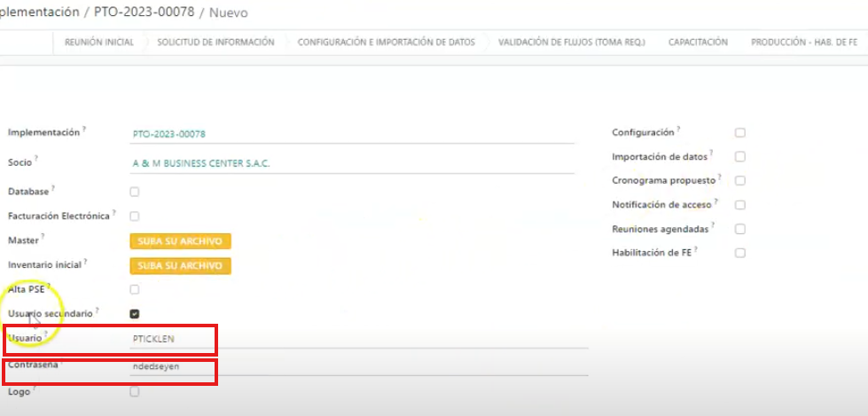Image resolution: width=868 pixels, height=416 pixels.
Task: Enable the Database checkbox
Action: (x=135, y=192)
